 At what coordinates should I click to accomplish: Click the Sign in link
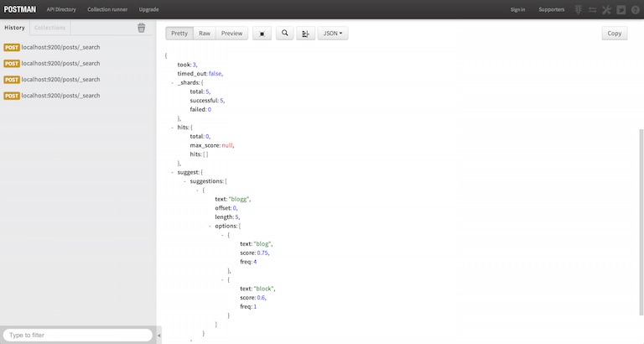(517, 9)
